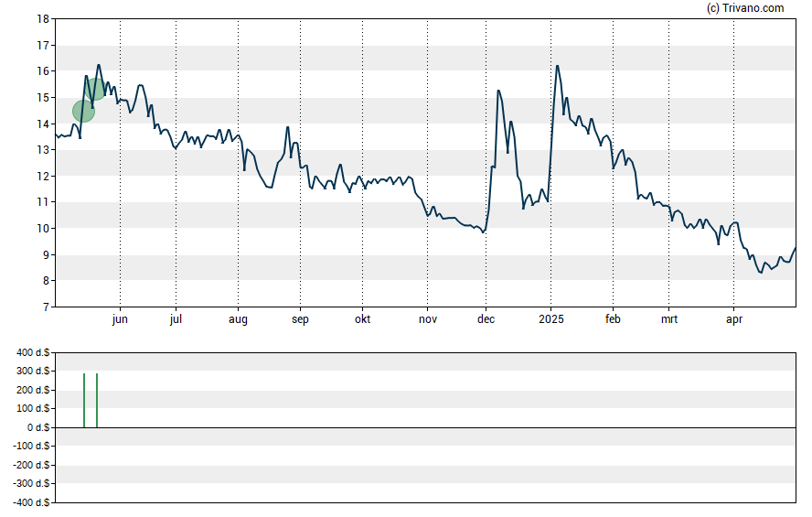The height and width of the screenshot is (517, 812).
Task: Click the January 2025 price peak near 16
Action: point(557,66)
